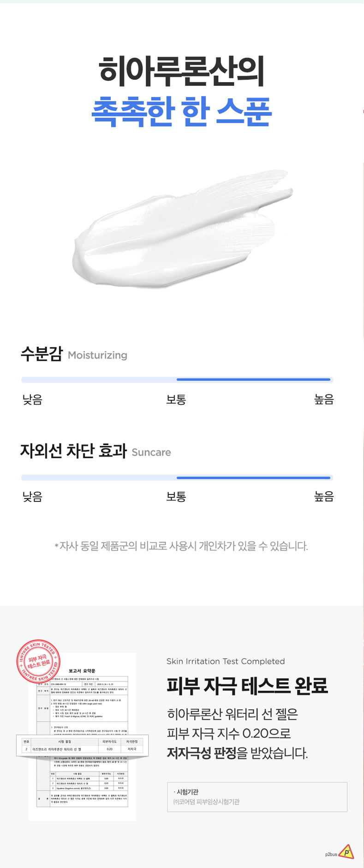Image resolution: width=364 pixels, height=868 pixels.
Task: Click the 보통 label under Suncare
Action: pyautogui.click(x=176, y=497)
